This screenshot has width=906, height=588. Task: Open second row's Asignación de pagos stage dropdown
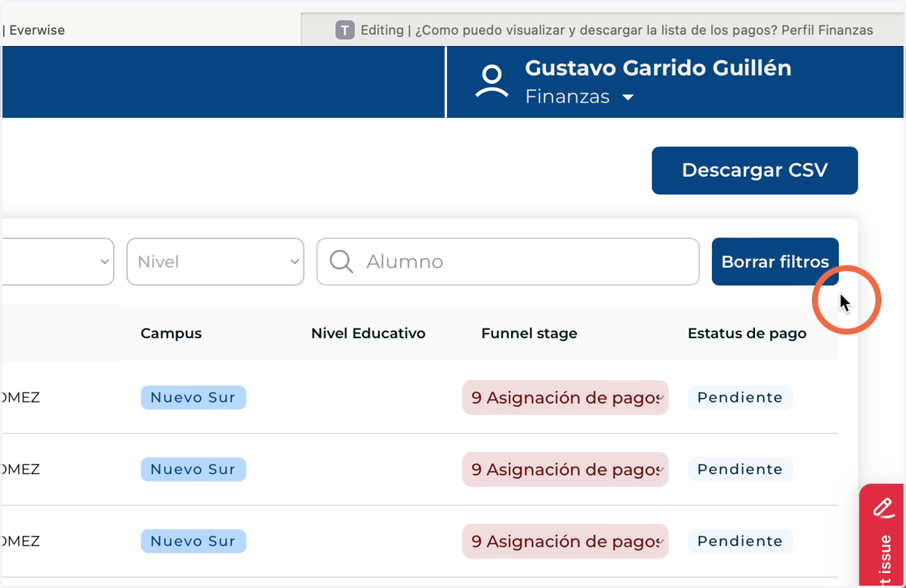click(x=565, y=469)
